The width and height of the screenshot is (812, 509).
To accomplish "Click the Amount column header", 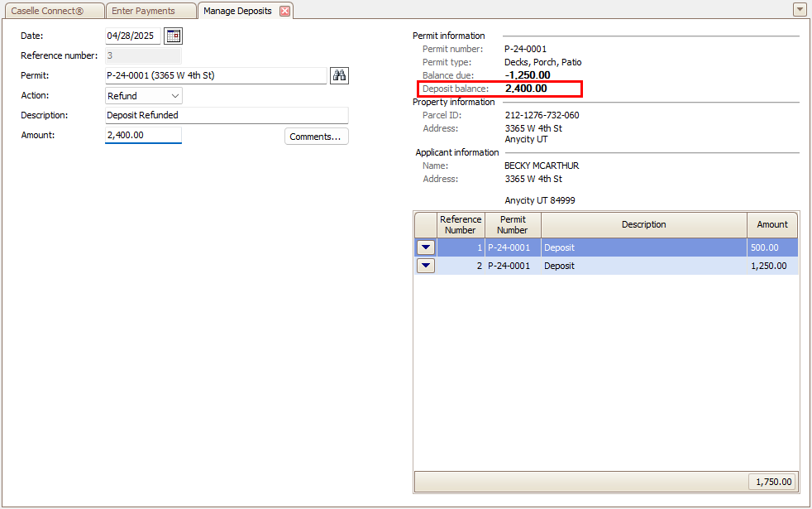I will click(x=772, y=224).
